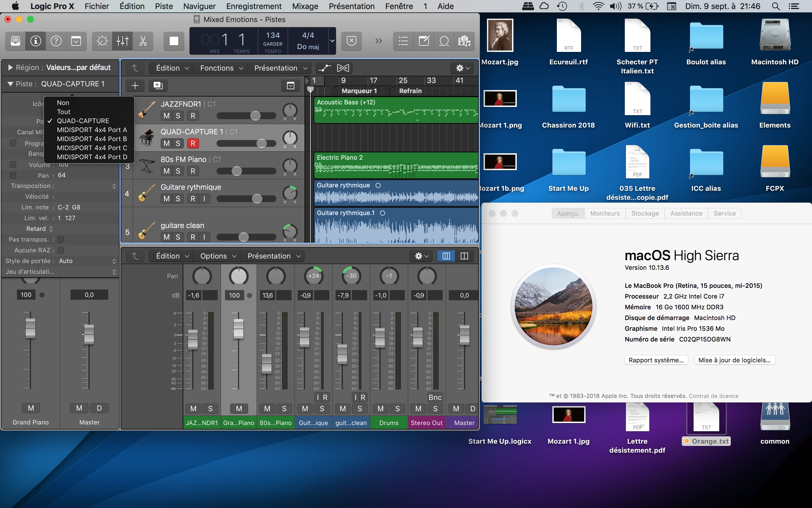Solo the QUAD-CAPTURE 1 track
The height and width of the screenshot is (508, 812).
pos(178,143)
